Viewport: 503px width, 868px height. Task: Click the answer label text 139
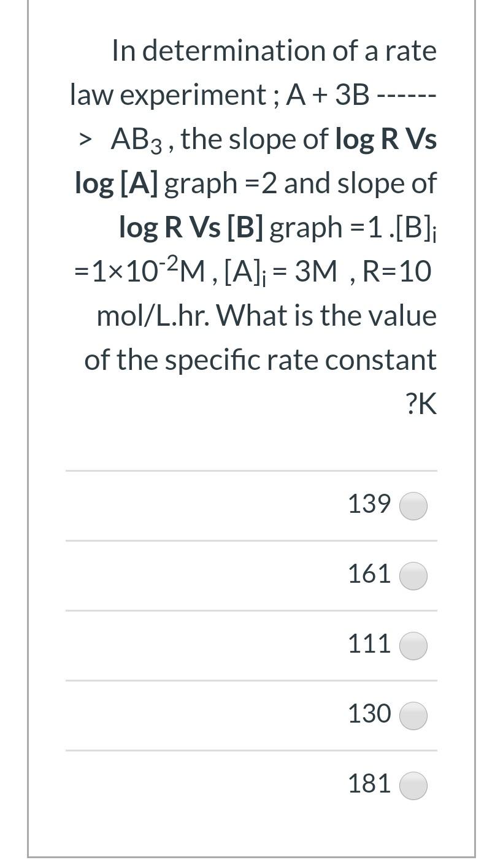coord(369,504)
